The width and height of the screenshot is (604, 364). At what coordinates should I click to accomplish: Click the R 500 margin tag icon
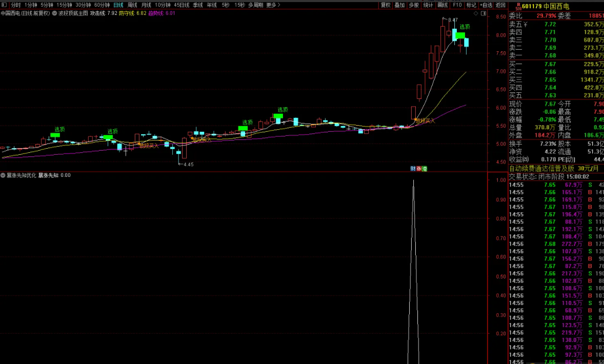click(518, 6)
